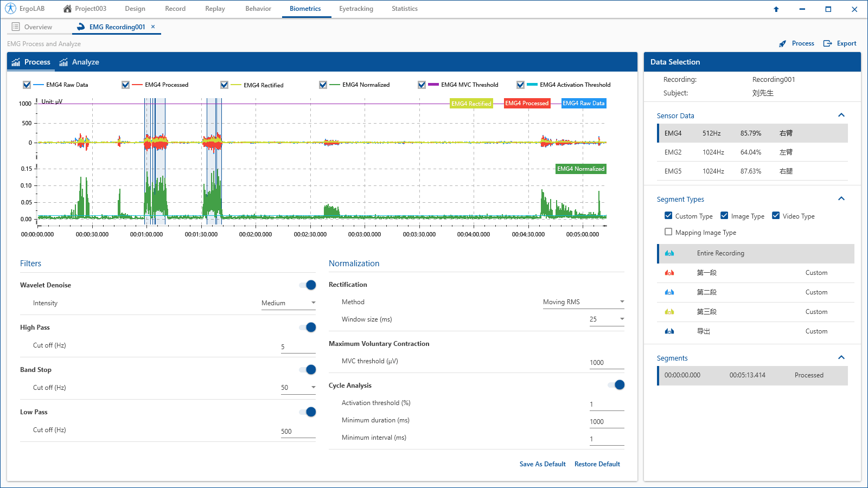This screenshot has width=868, height=488.
Task: Enable the Mapping Image Type checkbox
Action: point(668,232)
